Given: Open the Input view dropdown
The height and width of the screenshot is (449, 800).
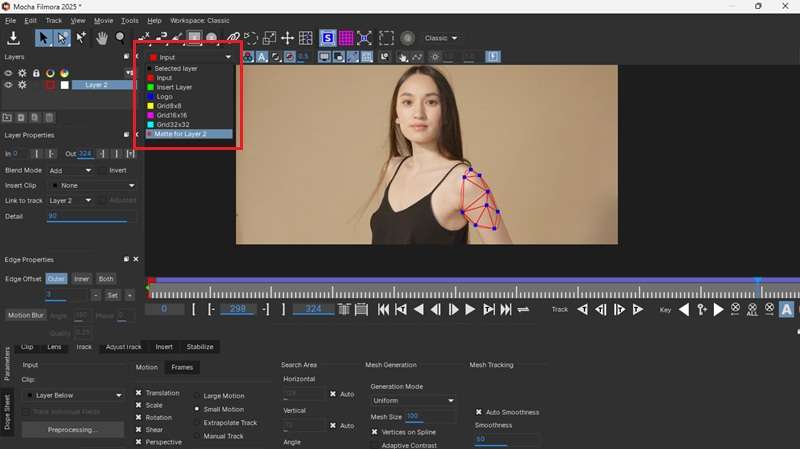Looking at the screenshot, I should coord(190,57).
